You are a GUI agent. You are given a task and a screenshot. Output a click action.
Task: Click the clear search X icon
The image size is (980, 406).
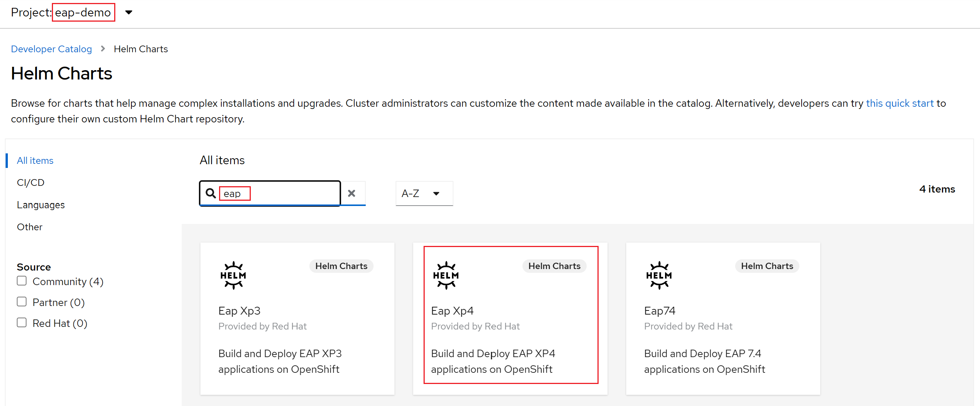353,193
